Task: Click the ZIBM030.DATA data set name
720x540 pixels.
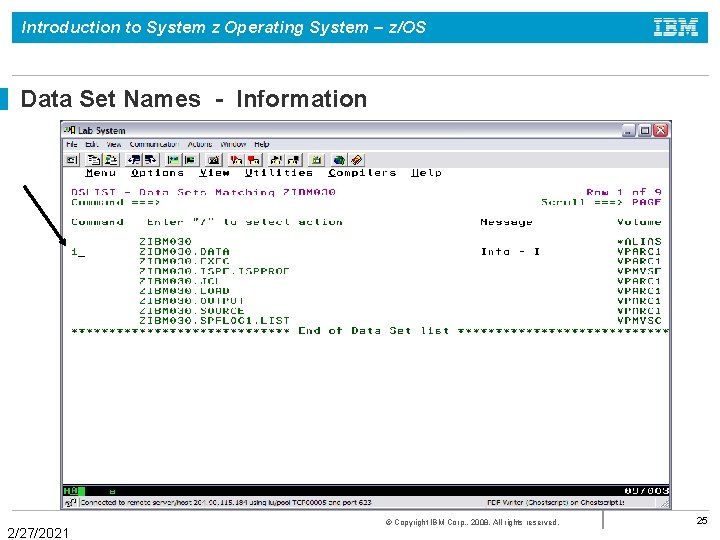Action: pyautogui.click(x=184, y=252)
